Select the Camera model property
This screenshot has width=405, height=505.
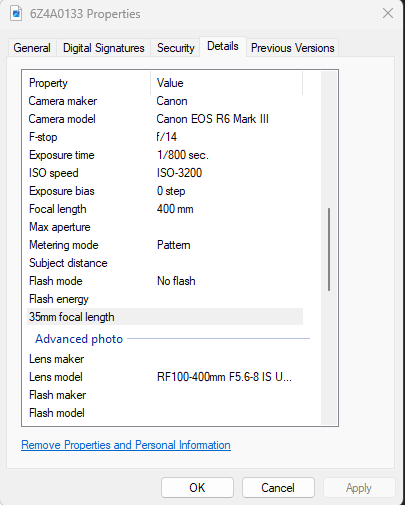pos(62,119)
